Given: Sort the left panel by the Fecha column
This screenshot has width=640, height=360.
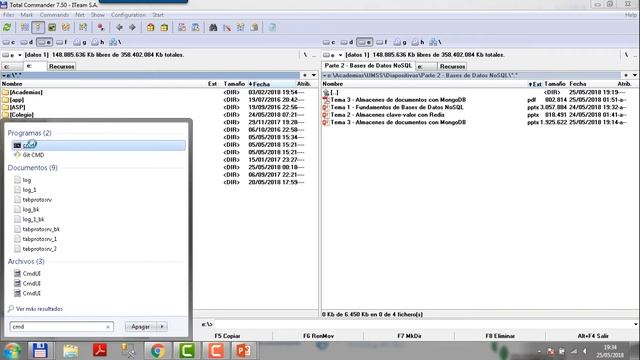Looking at the screenshot, I should tap(261, 84).
